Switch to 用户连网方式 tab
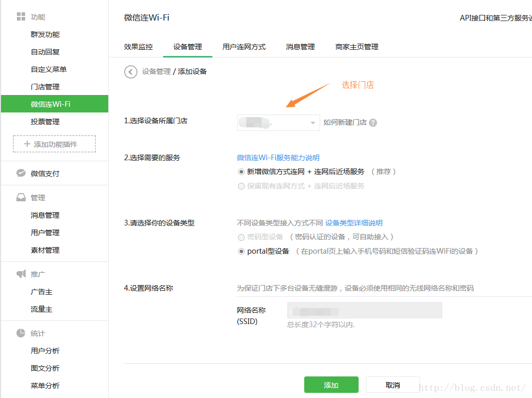This screenshot has height=398, width=532. click(244, 47)
